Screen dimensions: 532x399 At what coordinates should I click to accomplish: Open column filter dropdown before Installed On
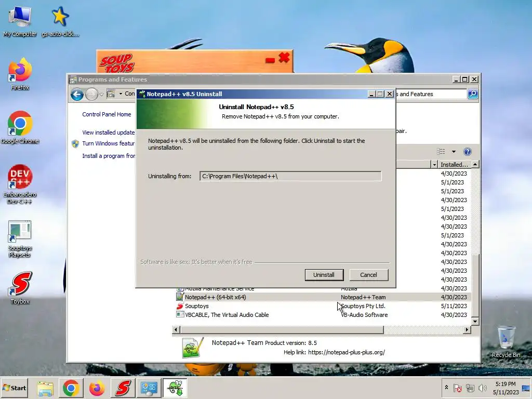[x=434, y=165]
